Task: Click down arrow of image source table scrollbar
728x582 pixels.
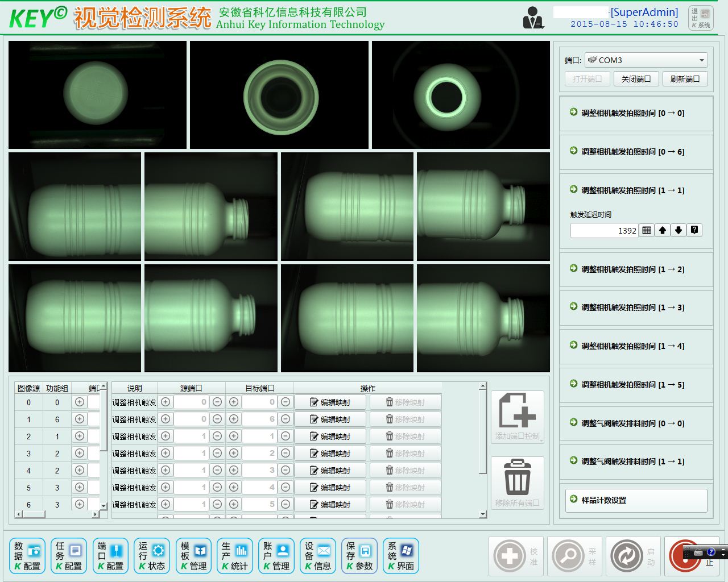Action: point(104,505)
